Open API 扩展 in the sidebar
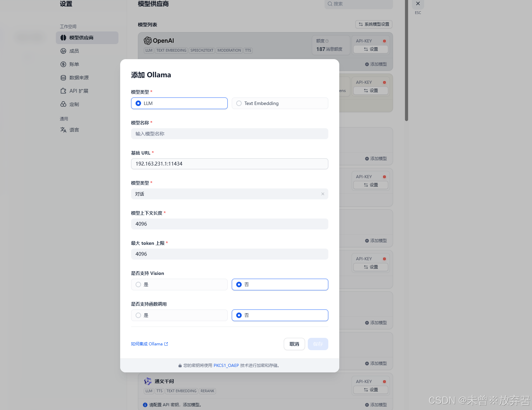Screen dimensions: 532x410 [x=87, y=91]
